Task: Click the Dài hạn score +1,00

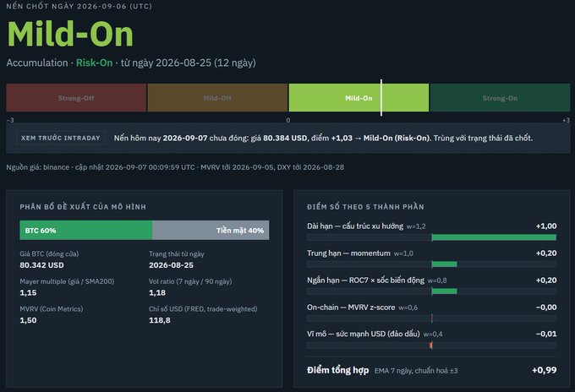Action: (546, 226)
